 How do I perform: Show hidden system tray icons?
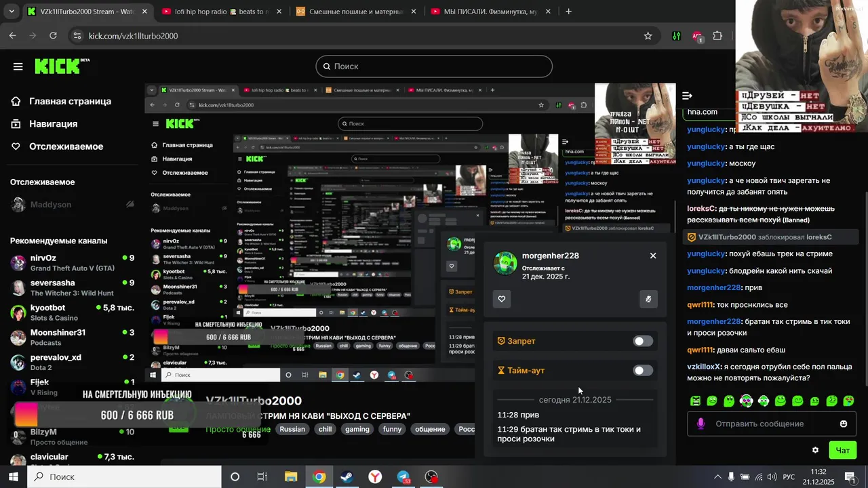(x=717, y=476)
